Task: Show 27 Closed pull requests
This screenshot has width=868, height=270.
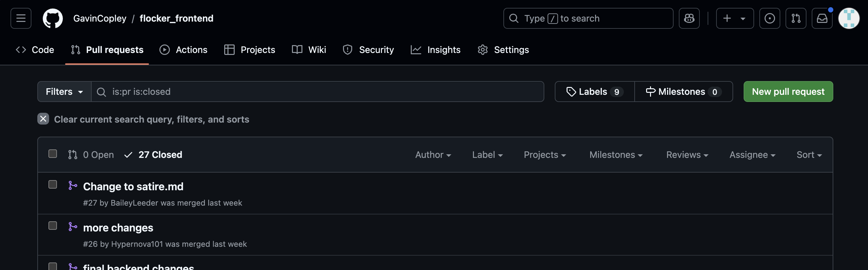Action: (x=153, y=155)
